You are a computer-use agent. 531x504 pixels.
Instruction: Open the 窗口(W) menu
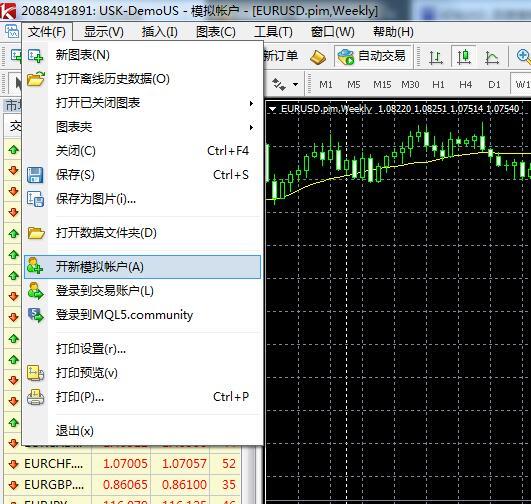point(333,32)
